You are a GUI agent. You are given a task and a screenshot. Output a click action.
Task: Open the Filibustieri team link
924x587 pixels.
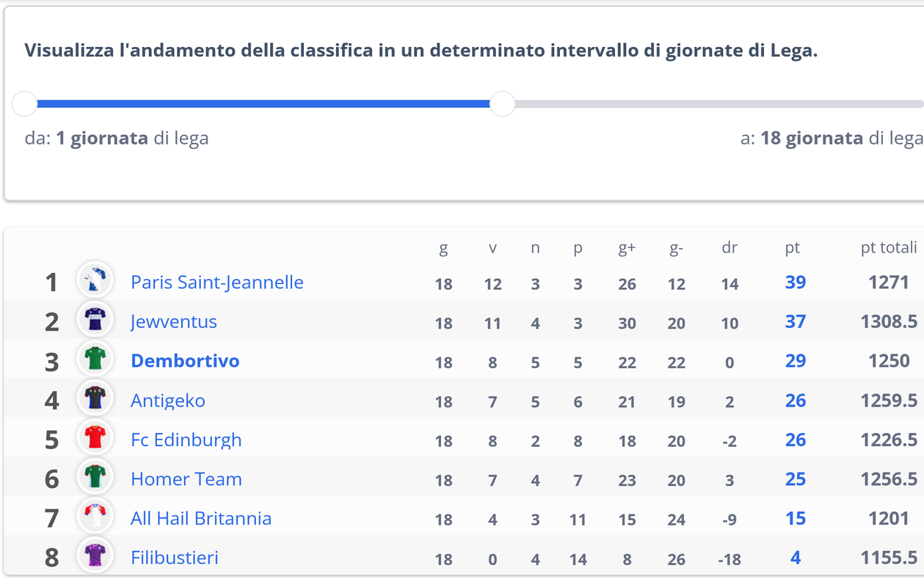click(x=175, y=558)
